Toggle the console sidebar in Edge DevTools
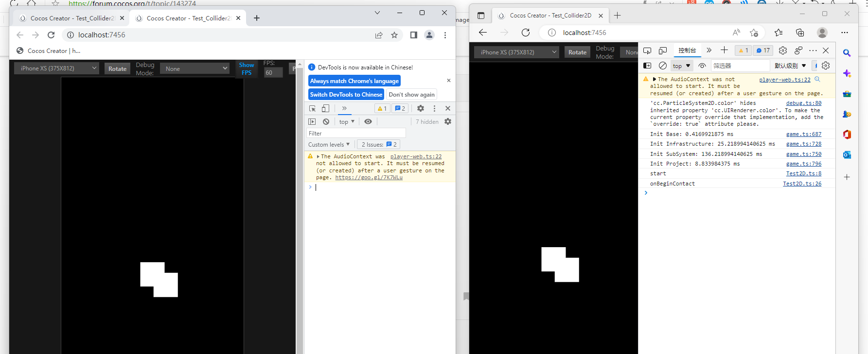The width and height of the screenshot is (868, 354). point(647,66)
